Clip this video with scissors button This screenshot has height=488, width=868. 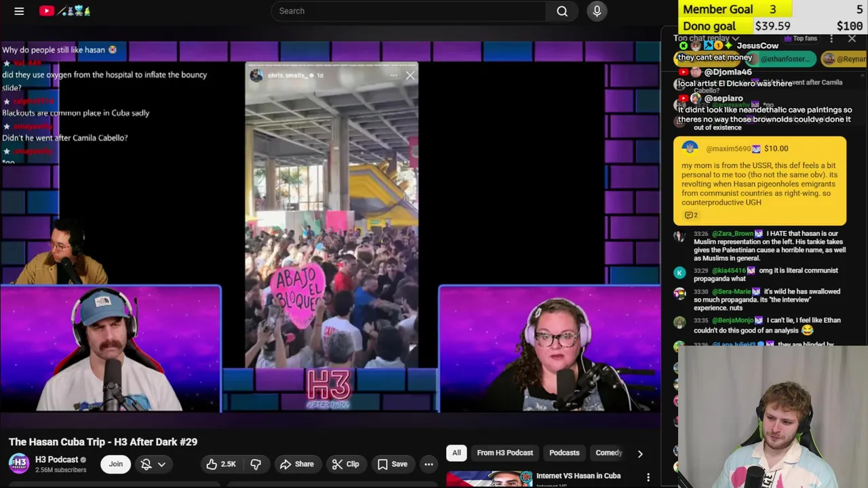pyautogui.click(x=346, y=464)
